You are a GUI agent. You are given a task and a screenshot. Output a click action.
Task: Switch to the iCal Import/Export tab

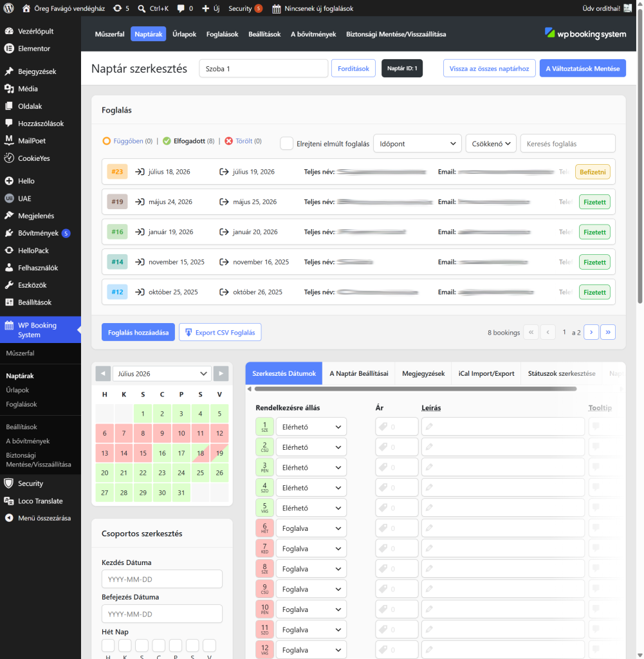486,373
